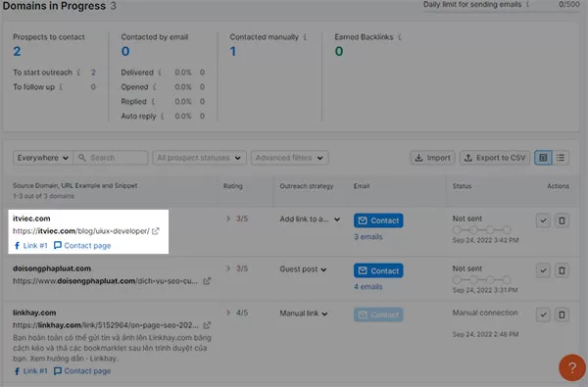Click Contacted manually count 1
The width and height of the screenshot is (588, 387).
pyautogui.click(x=233, y=51)
